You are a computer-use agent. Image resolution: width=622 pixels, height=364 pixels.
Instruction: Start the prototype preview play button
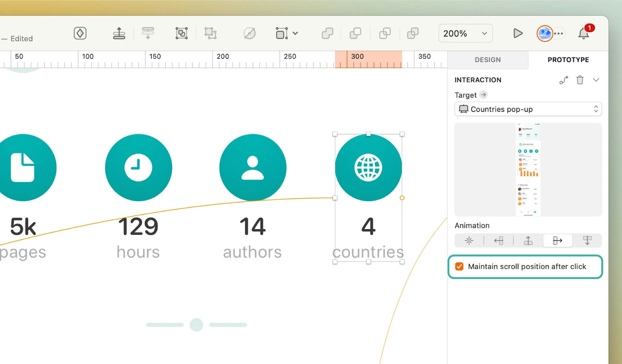tap(518, 33)
